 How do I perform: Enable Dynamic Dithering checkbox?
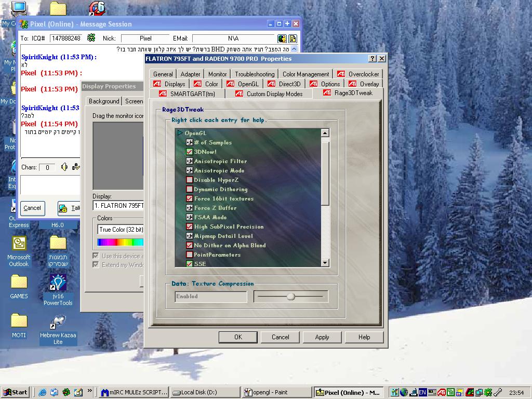point(189,189)
